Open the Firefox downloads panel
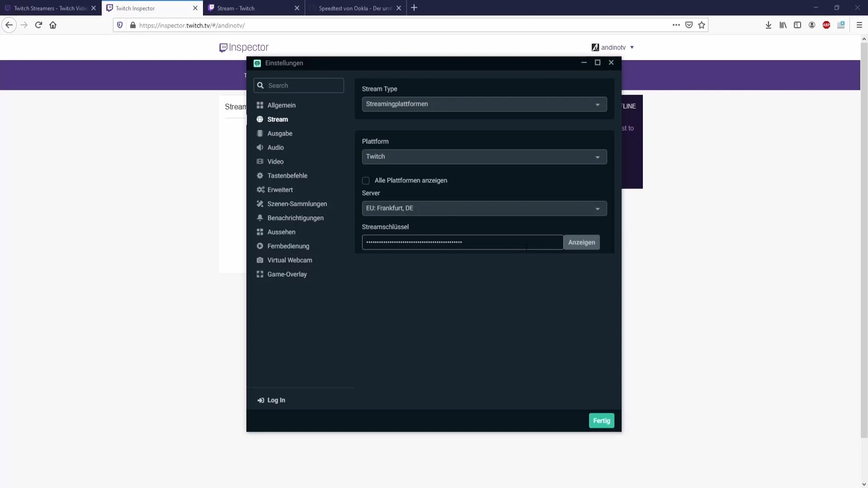 (x=769, y=25)
